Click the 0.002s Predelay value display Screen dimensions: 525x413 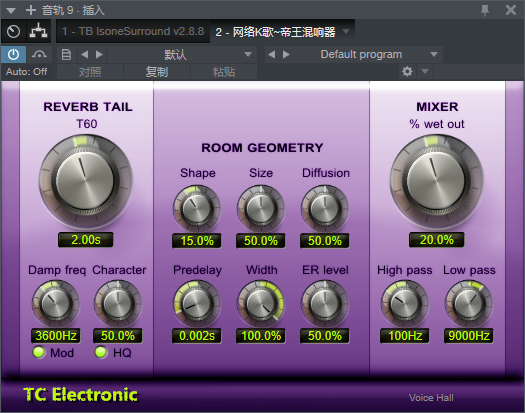197,336
